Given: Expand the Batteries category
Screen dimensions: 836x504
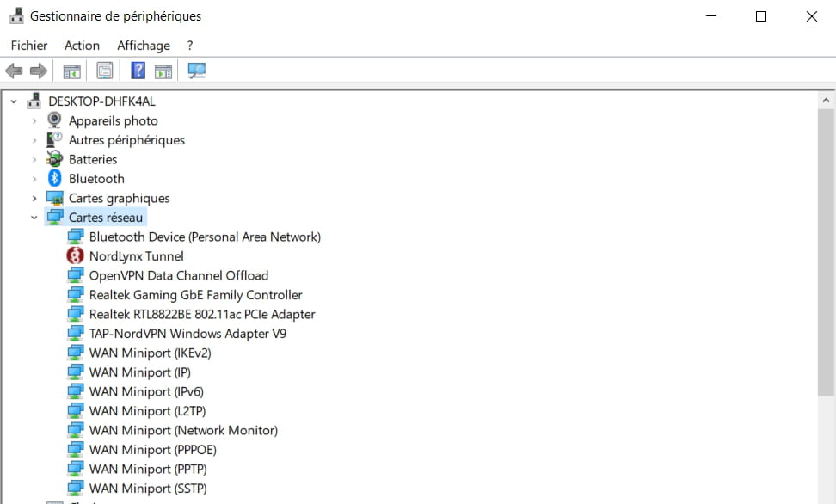Looking at the screenshot, I should click(x=34, y=159).
